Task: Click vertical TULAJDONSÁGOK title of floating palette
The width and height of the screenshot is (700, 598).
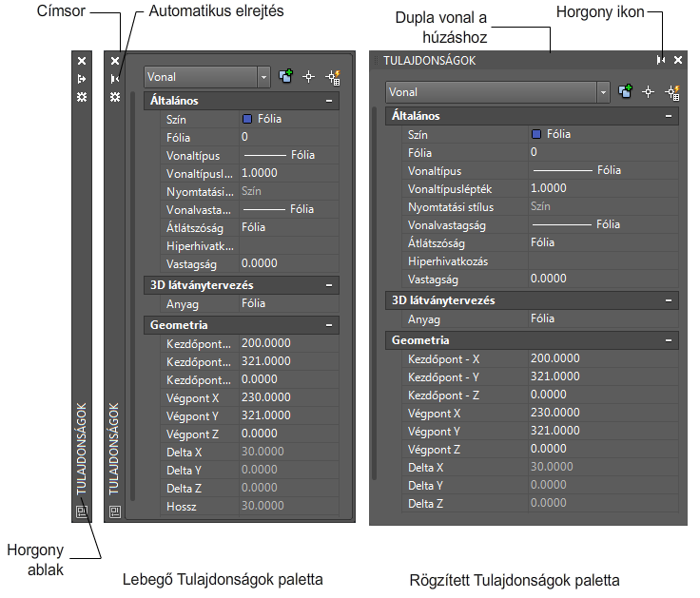Action: point(115,449)
